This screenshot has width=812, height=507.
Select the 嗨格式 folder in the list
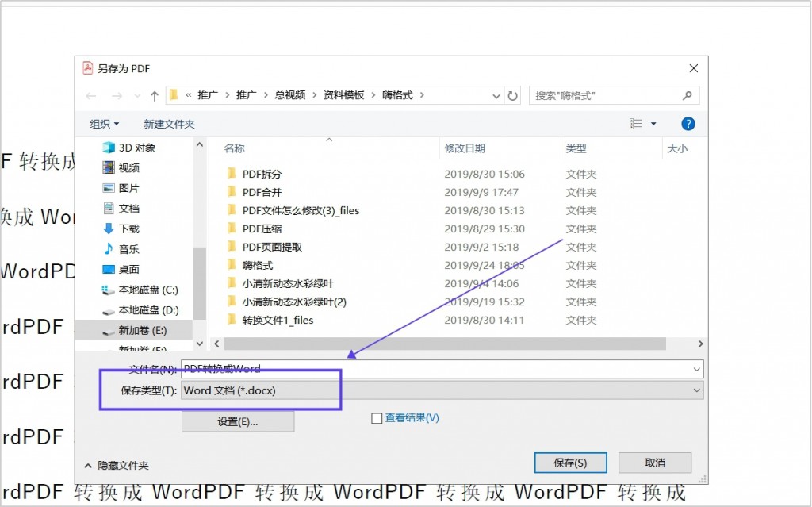click(250, 265)
